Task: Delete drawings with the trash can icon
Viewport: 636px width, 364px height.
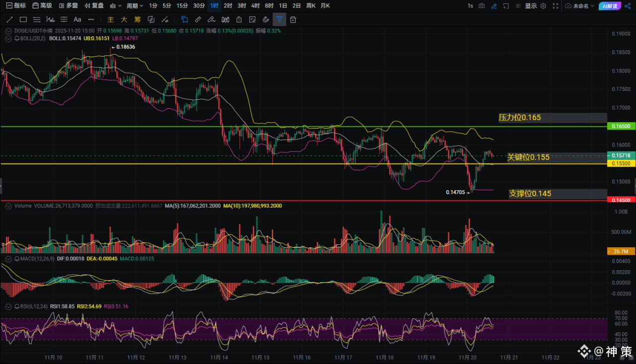Action: click(293, 20)
